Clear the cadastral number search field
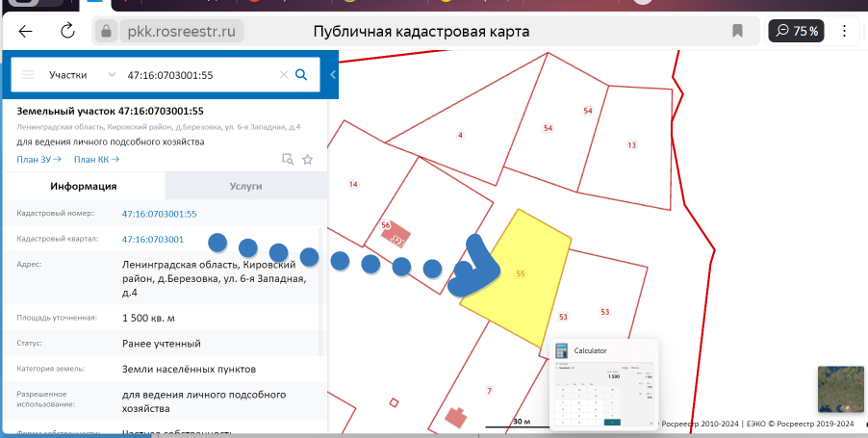The width and height of the screenshot is (868, 438). 283,74
